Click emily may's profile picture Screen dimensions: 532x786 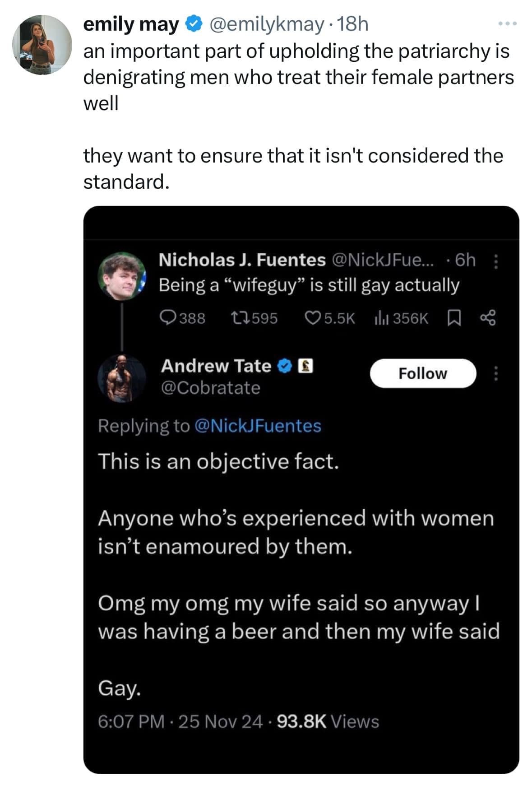[42, 44]
